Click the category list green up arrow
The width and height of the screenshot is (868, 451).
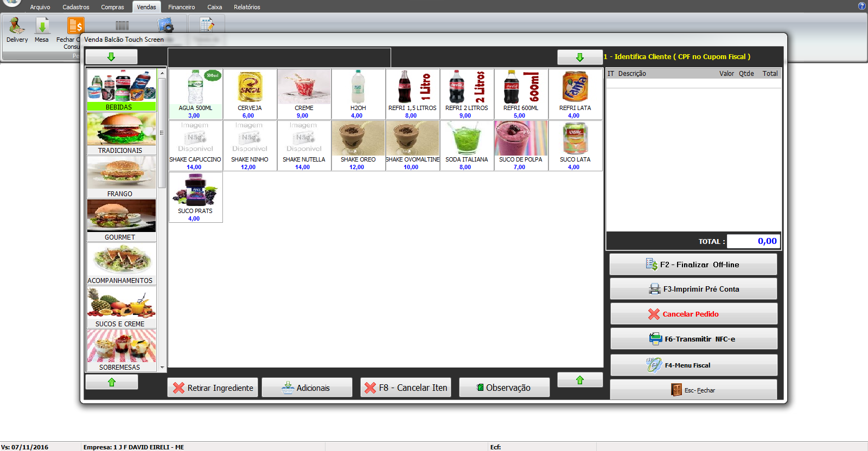pos(111,382)
